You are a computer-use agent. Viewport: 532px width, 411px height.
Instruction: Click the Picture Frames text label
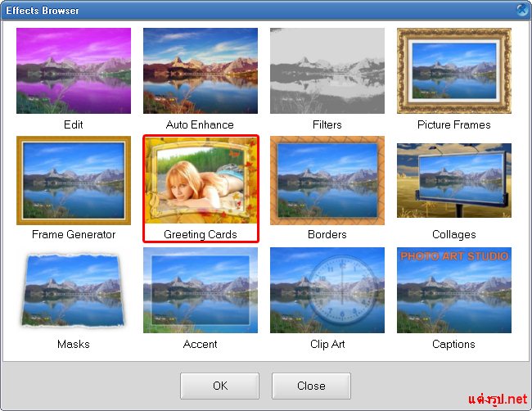click(454, 125)
